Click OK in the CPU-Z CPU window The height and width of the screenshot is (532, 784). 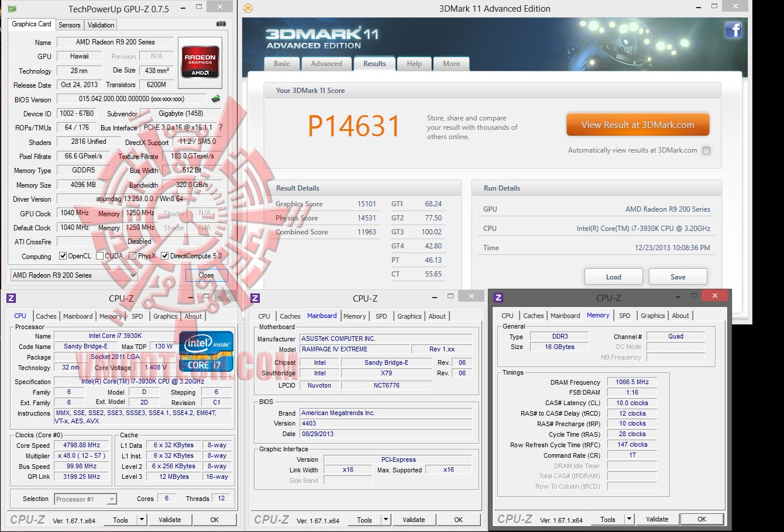pos(215,520)
